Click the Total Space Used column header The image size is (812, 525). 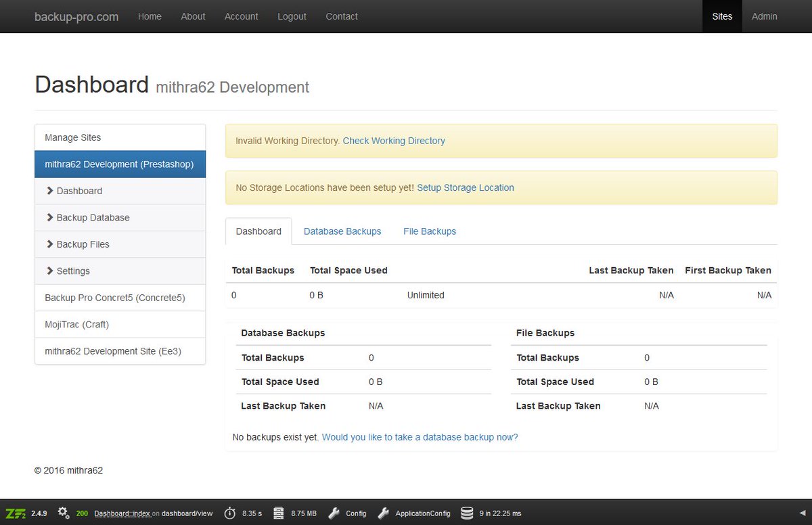(x=348, y=270)
